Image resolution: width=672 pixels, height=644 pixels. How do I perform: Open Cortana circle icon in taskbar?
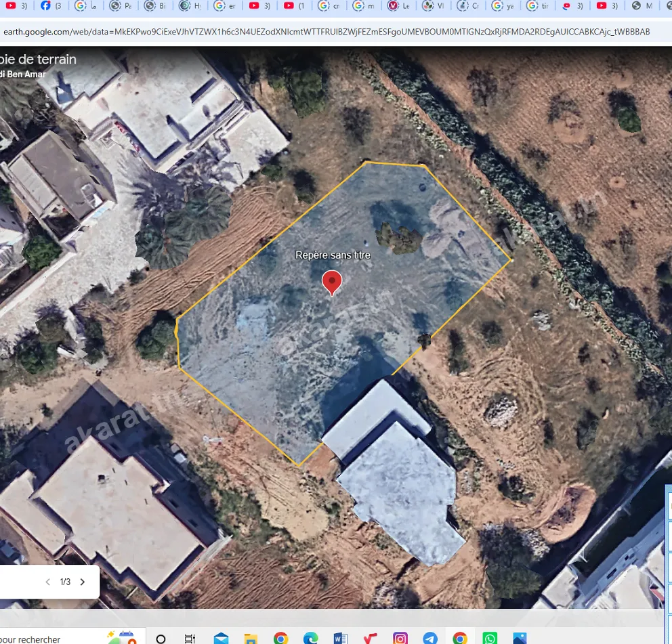pos(161,639)
